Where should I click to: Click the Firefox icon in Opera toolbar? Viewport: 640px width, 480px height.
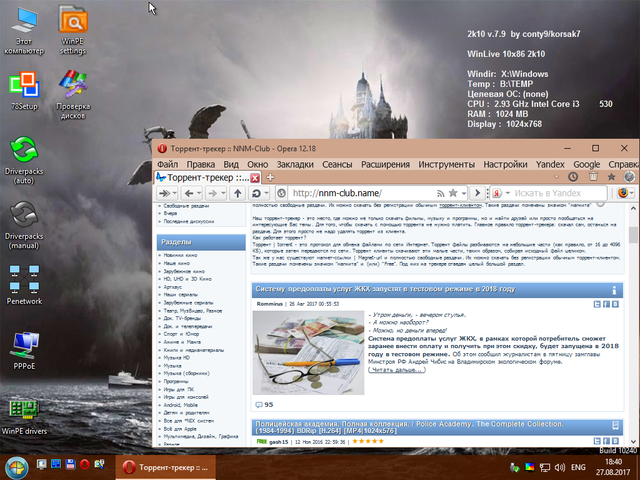623,193
